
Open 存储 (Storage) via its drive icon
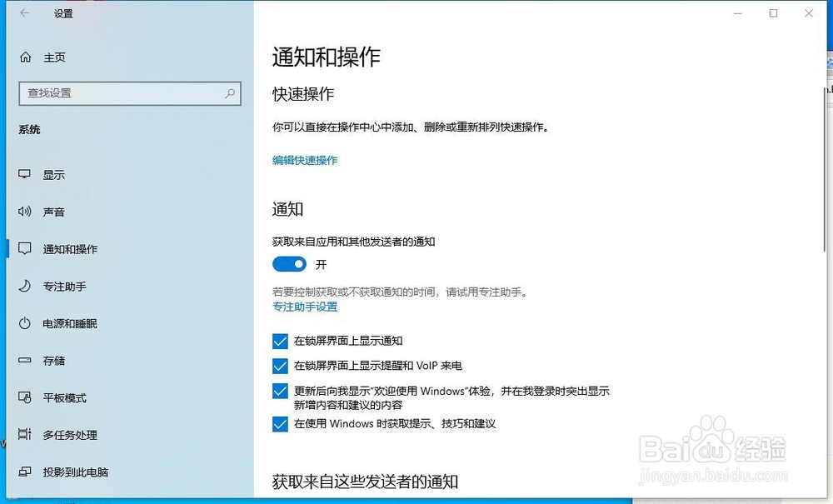[x=26, y=360]
